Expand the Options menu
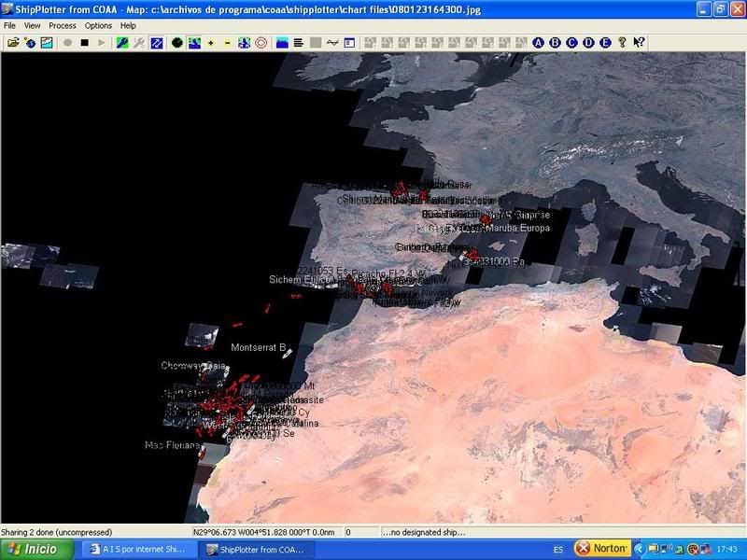 [98, 25]
